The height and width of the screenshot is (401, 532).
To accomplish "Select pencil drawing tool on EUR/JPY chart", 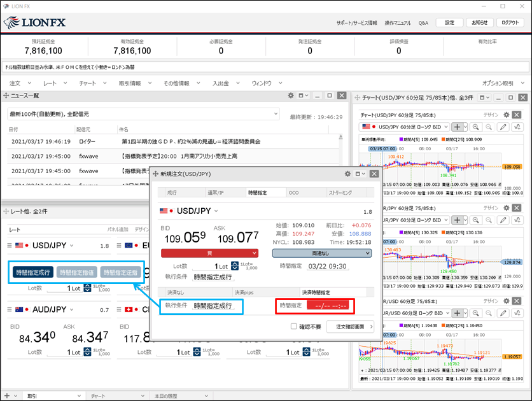I will coord(503,220).
